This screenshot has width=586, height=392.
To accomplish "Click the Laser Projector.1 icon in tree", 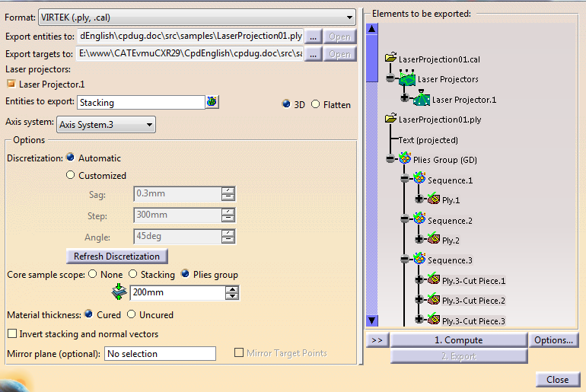I will pos(422,99).
